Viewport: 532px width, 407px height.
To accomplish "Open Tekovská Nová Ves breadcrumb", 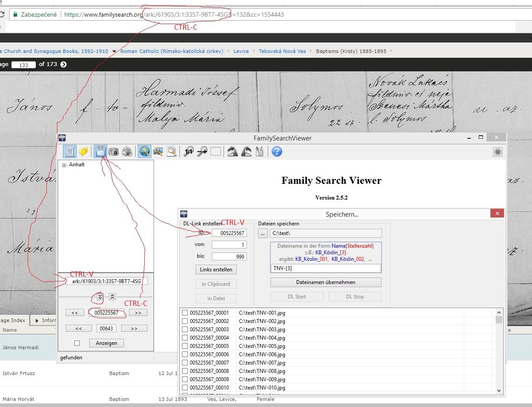I will click(282, 51).
